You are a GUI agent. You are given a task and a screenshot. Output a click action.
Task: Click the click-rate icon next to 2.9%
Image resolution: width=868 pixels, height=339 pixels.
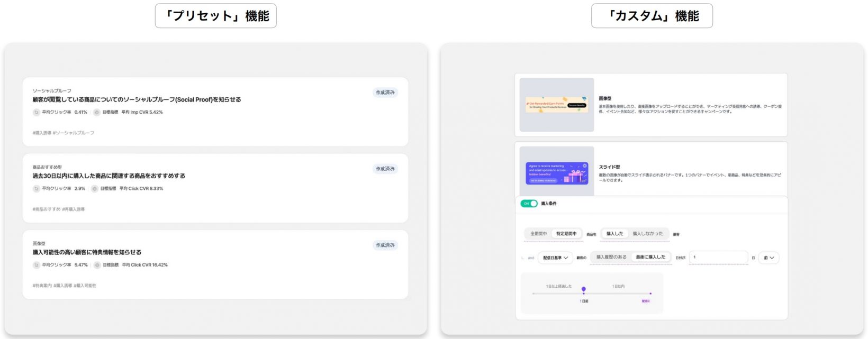pyautogui.click(x=36, y=189)
